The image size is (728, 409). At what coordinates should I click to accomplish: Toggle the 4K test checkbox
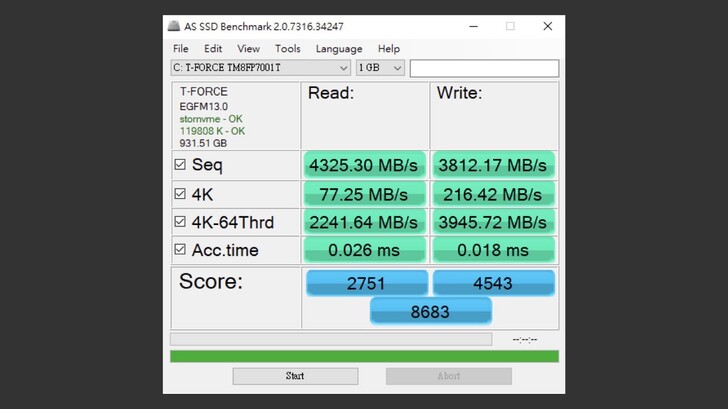(180, 194)
